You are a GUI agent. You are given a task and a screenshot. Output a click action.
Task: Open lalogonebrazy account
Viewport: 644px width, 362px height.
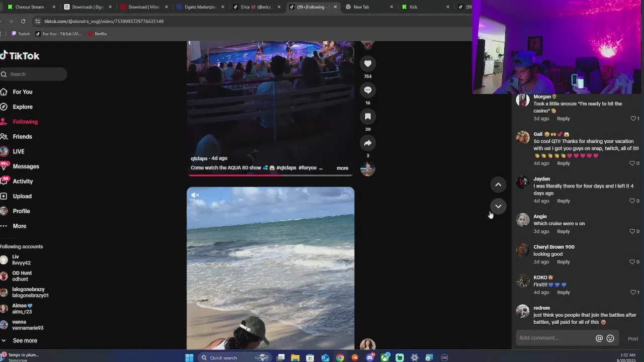[x=24, y=293]
